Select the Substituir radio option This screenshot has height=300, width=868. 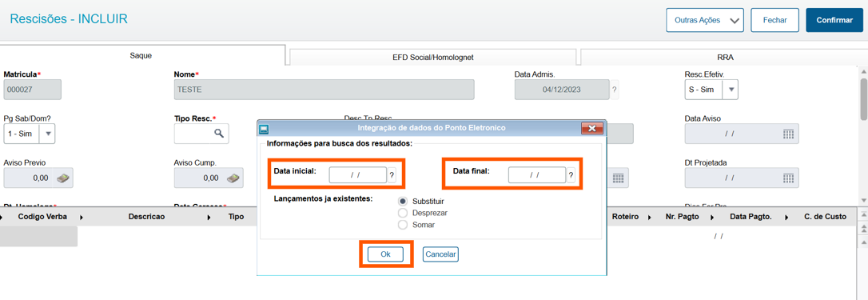[403, 201]
